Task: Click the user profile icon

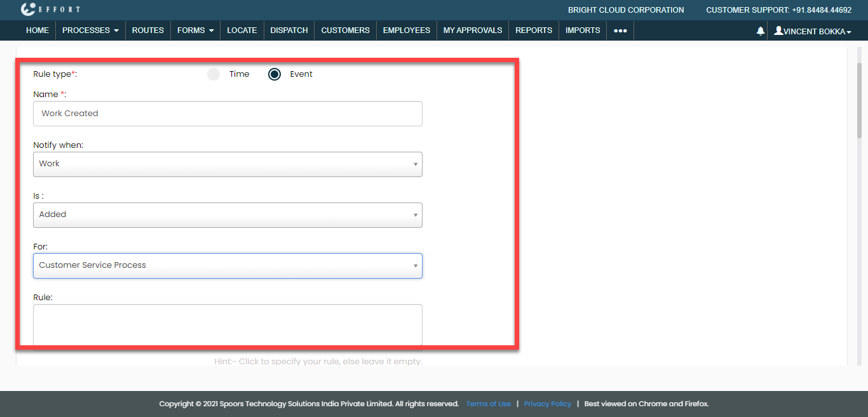Action: 778,30
